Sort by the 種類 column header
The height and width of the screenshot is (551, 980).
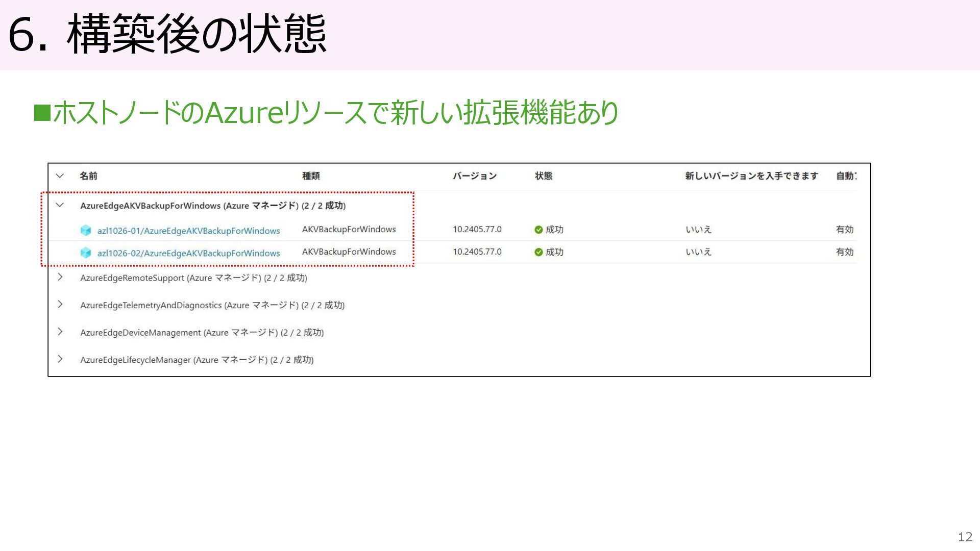[x=311, y=176]
